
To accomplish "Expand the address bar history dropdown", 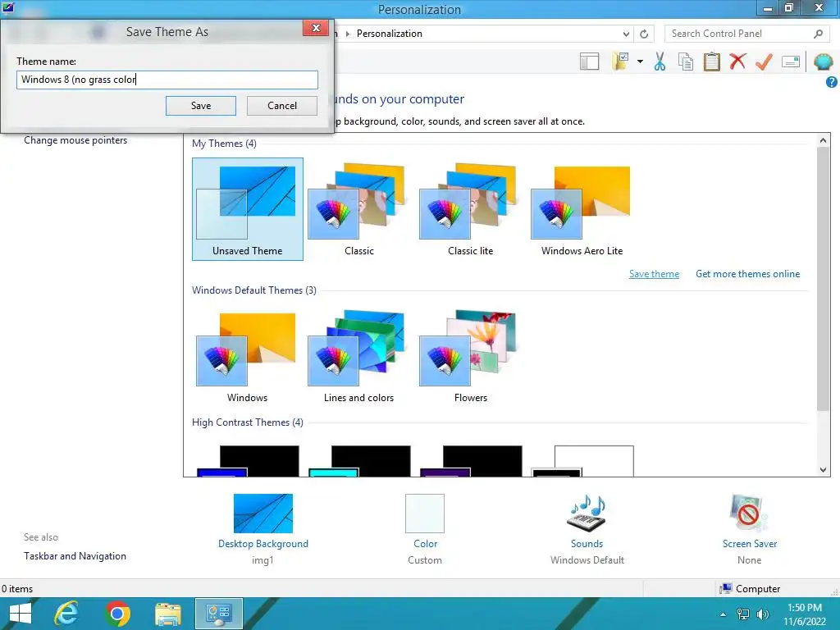I will pyautogui.click(x=626, y=34).
